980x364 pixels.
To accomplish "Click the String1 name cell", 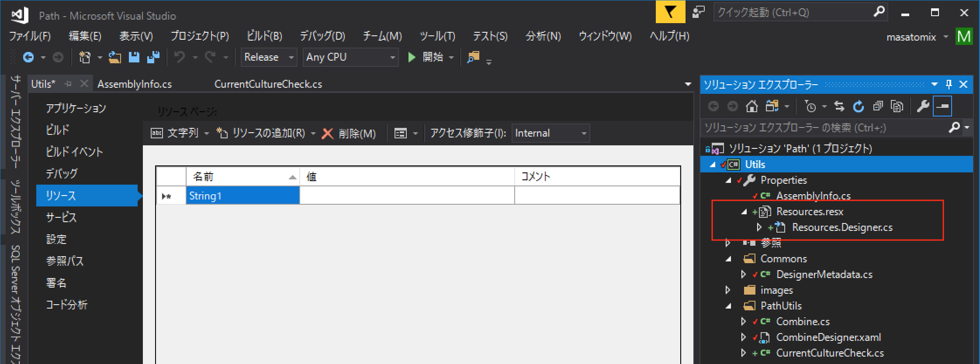I will tap(243, 196).
